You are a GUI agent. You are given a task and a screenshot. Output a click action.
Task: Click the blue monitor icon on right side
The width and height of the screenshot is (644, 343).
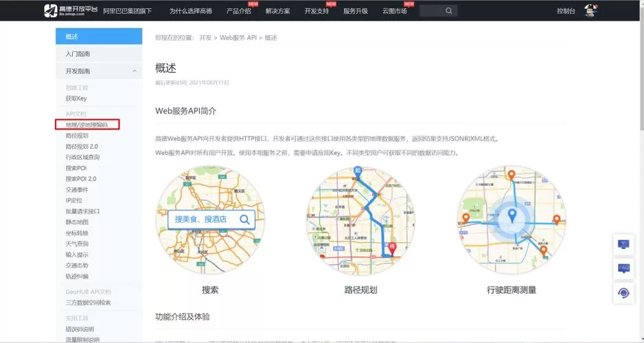(623, 244)
